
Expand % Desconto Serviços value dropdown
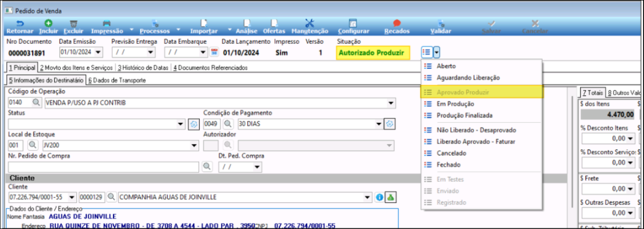(630, 163)
